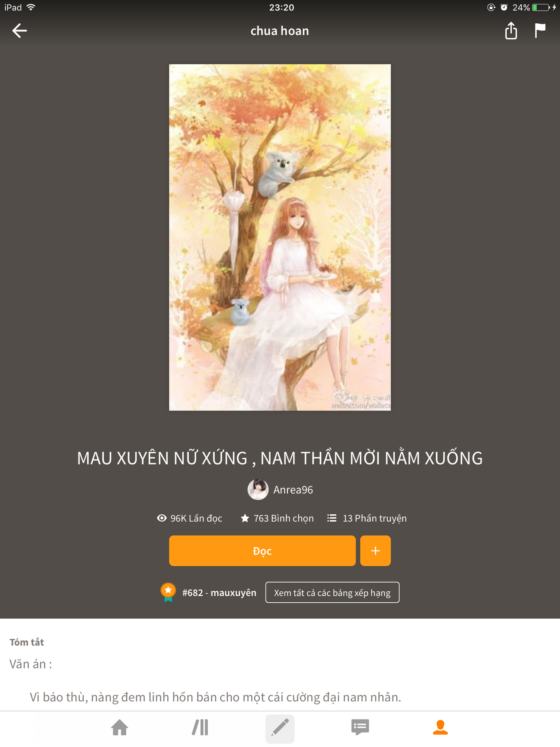Open author Anrea96's profile name
The width and height of the screenshot is (560, 747).
[293, 490]
